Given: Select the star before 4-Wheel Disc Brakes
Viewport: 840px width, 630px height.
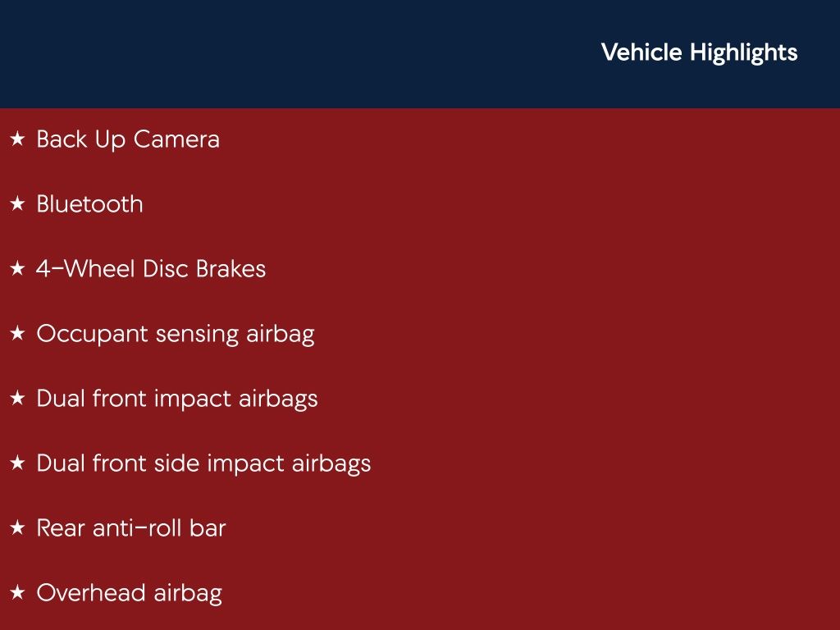Looking at the screenshot, I should (17, 269).
